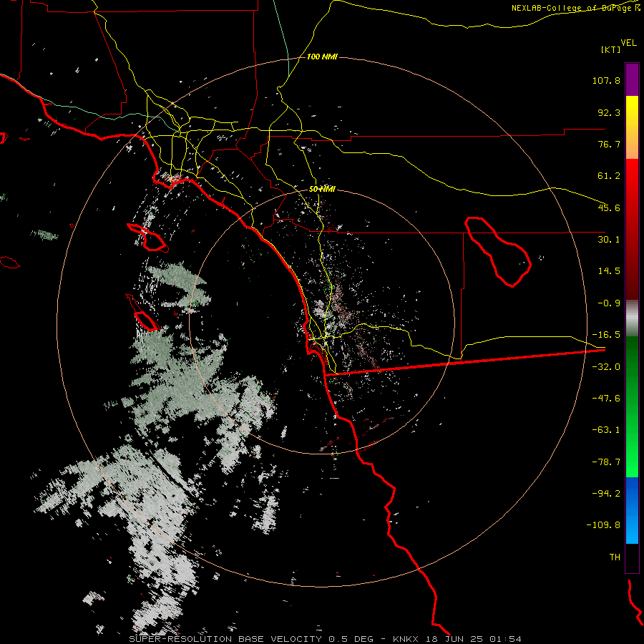Click the 61.2 value on velocity scale
The image size is (644, 644).
point(609,176)
